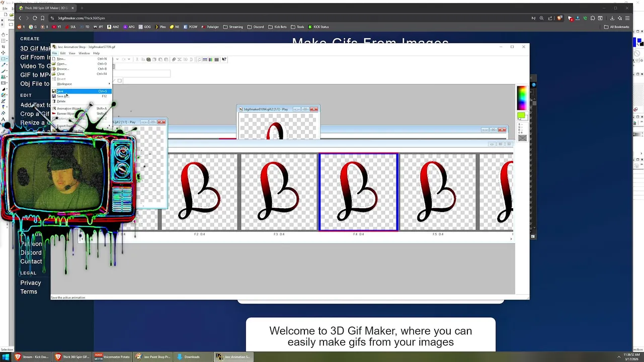
Task: Click the View Animation filmstrip icon
Action: (x=205, y=59)
